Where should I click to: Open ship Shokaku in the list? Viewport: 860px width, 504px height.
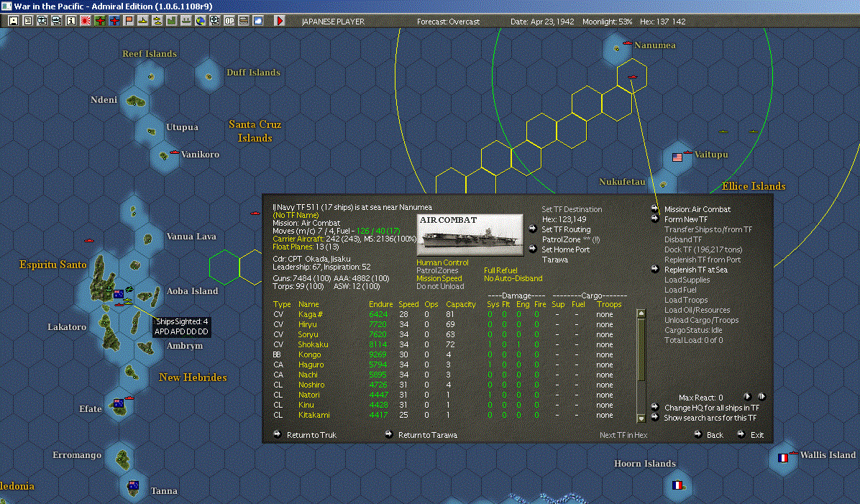tap(314, 344)
